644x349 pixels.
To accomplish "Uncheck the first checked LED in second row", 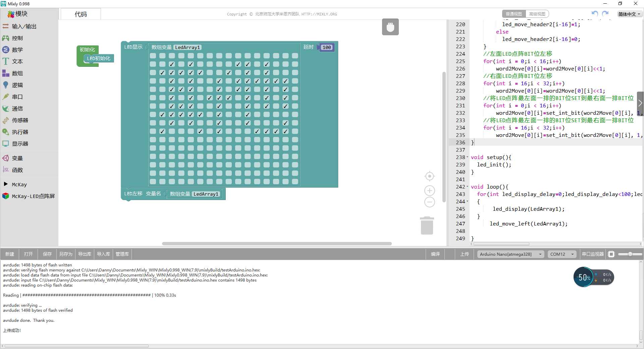I will point(172,64).
